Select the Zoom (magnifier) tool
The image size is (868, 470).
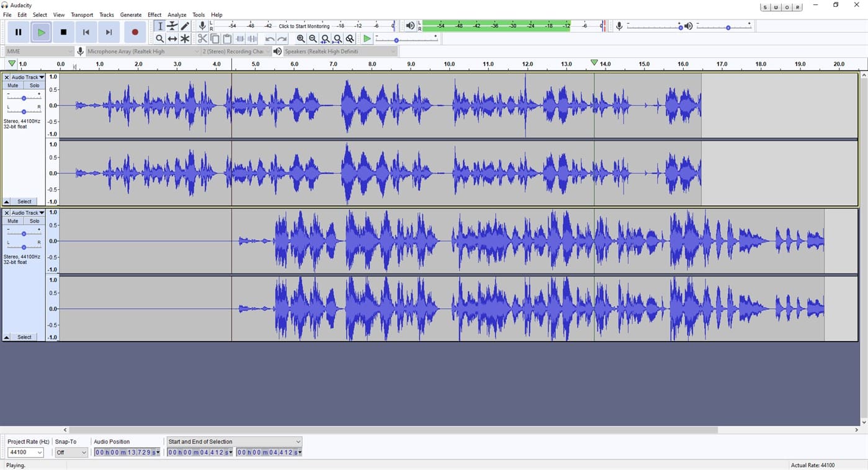159,38
